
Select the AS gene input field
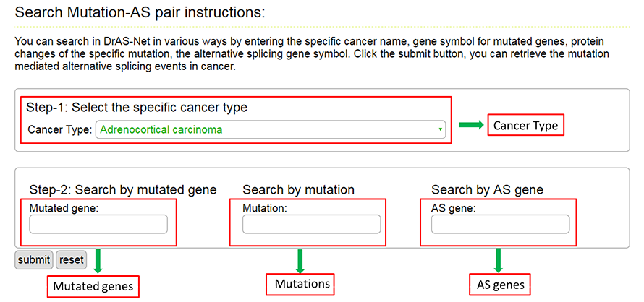[500, 225]
